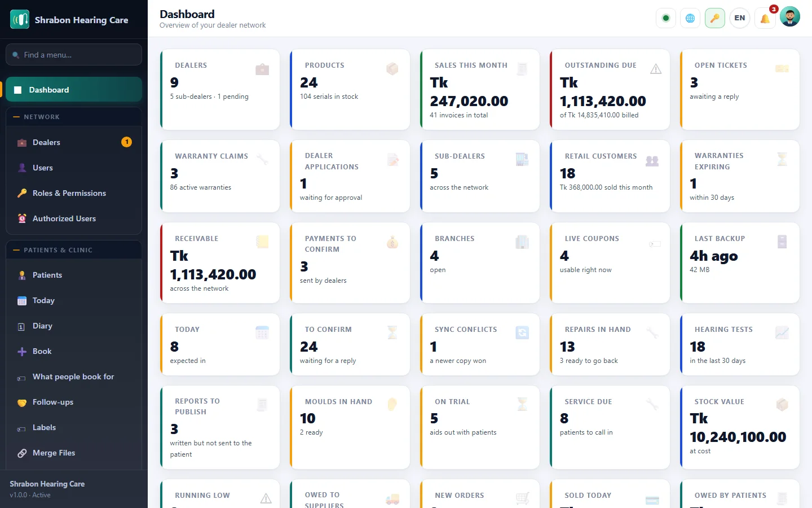Switch language via the EN button
This screenshot has width=812, height=508.
point(740,18)
